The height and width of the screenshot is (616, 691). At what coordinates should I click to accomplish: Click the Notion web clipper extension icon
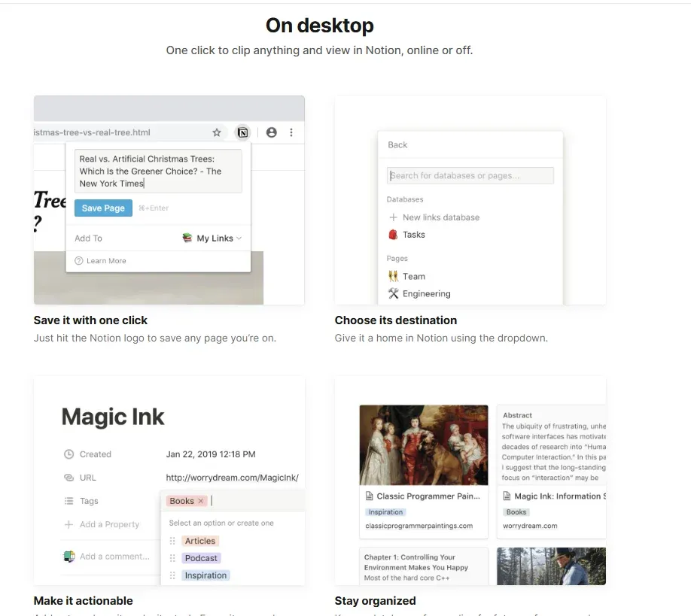point(242,132)
